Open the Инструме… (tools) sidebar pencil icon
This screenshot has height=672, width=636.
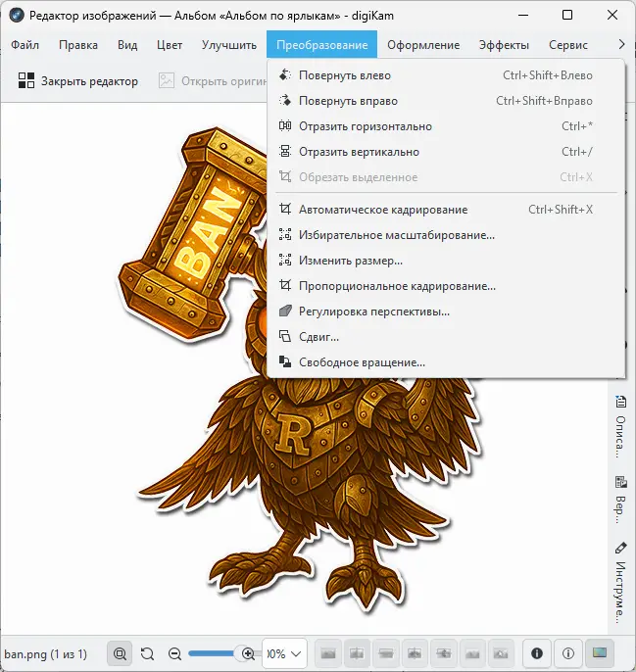click(x=620, y=548)
